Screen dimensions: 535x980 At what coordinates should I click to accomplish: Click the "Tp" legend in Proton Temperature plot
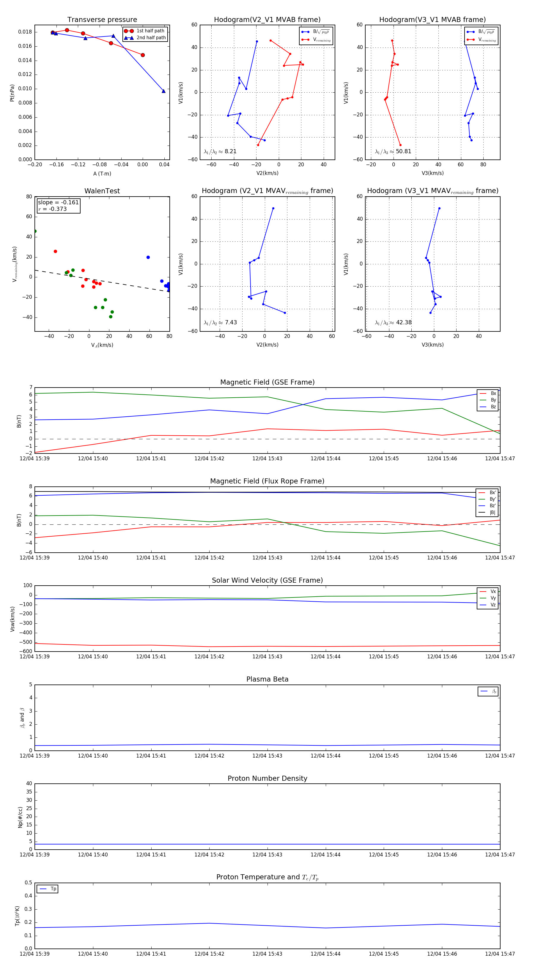(x=47, y=889)
